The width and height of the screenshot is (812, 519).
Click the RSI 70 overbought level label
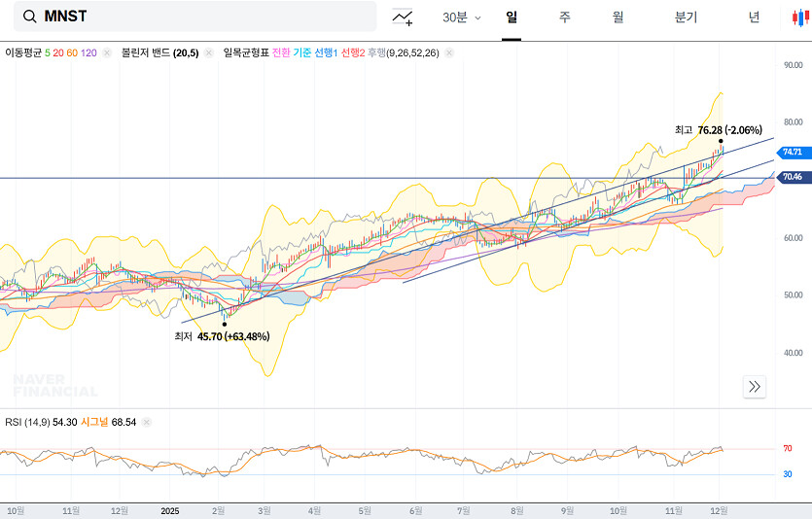pos(787,449)
